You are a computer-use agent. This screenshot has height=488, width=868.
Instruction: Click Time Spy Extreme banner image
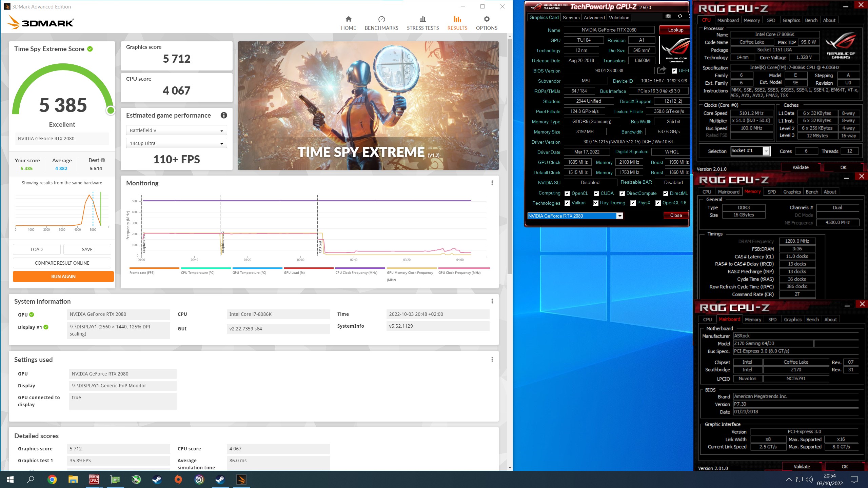pos(368,106)
